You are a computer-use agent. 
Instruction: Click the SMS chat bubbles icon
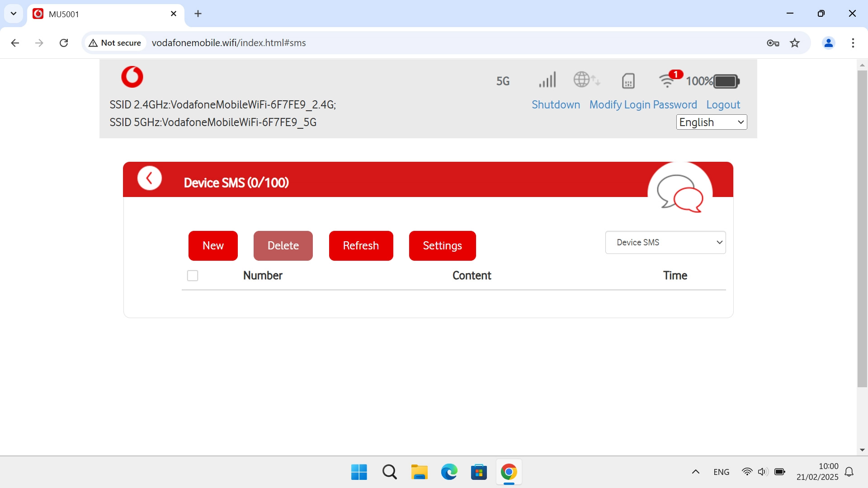tap(679, 193)
